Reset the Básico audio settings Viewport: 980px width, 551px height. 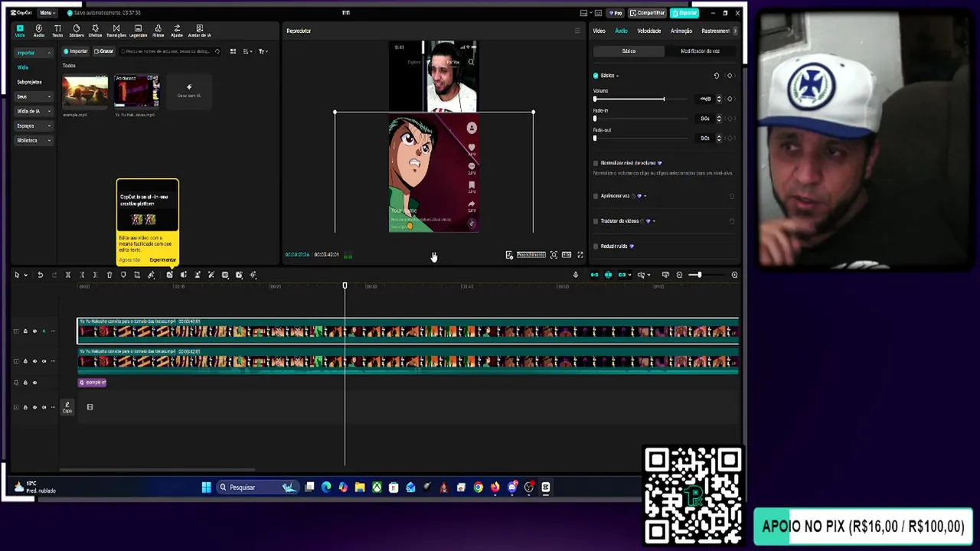coord(717,76)
